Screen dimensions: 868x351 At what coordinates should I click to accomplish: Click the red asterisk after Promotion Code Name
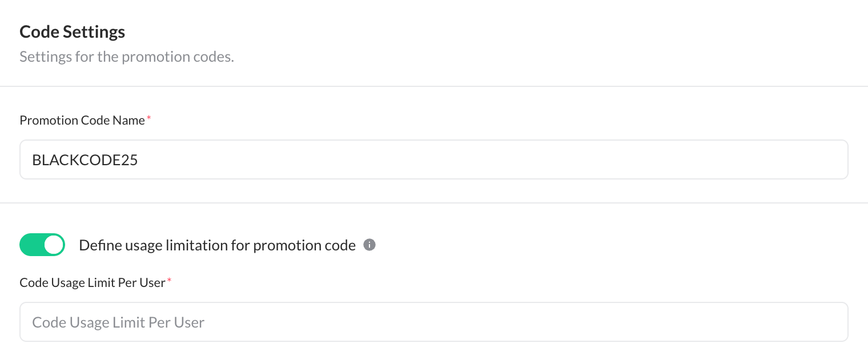click(x=149, y=118)
